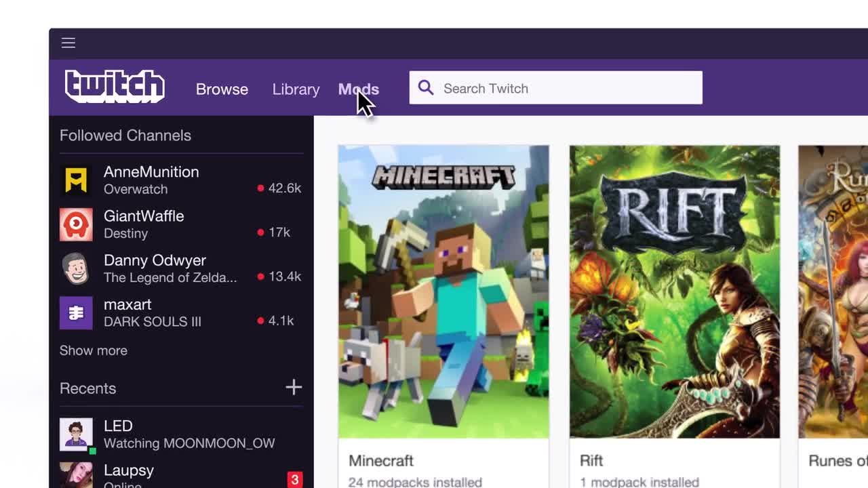Screen dimensions: 868x488
Task: Open GiantWaffle's channel avatar
Action: [x=76, y=224]
